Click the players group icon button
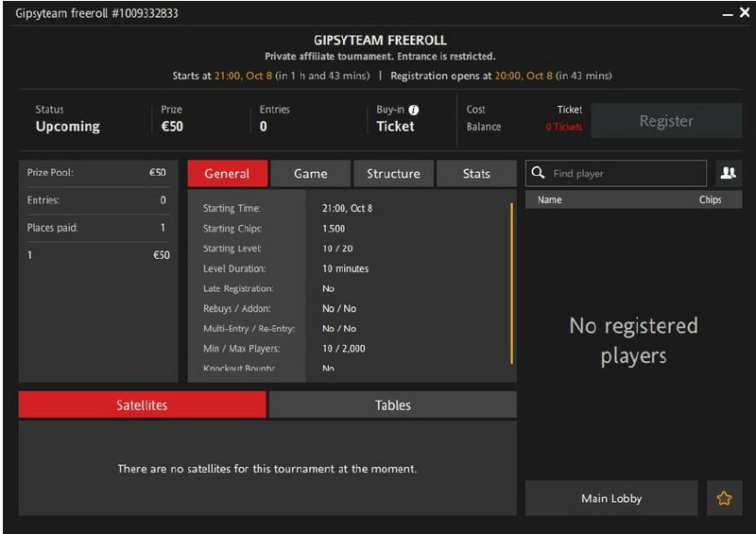This screenshot has width=756, height=534. 728,173
